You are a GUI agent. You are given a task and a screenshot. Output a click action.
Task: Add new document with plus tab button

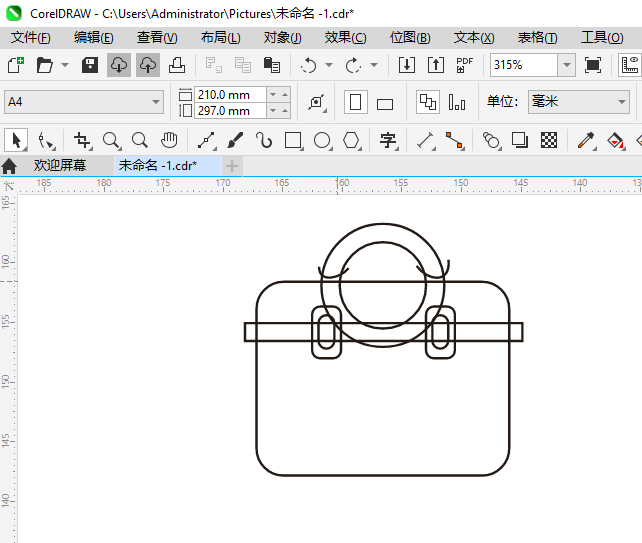click(x=232, y=165)
